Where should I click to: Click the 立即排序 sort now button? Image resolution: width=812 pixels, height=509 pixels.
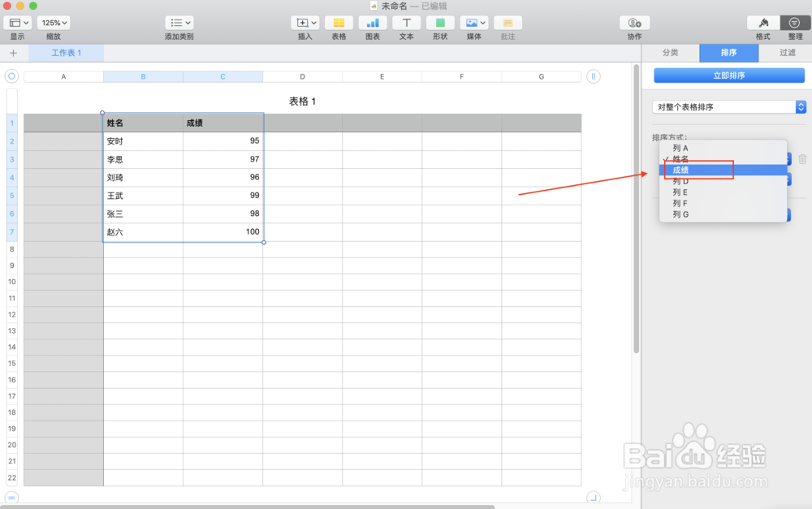coord(729,75)
